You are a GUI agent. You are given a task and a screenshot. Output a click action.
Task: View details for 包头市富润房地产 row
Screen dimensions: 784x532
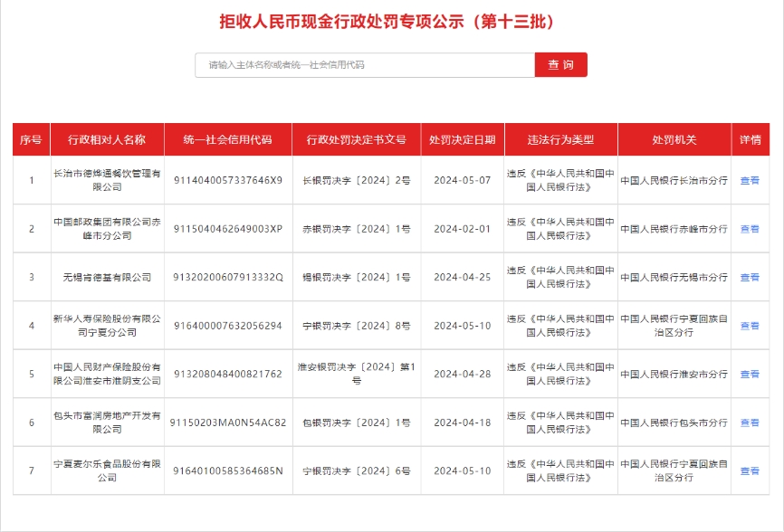pyautogui.click(x=750, y=423)
